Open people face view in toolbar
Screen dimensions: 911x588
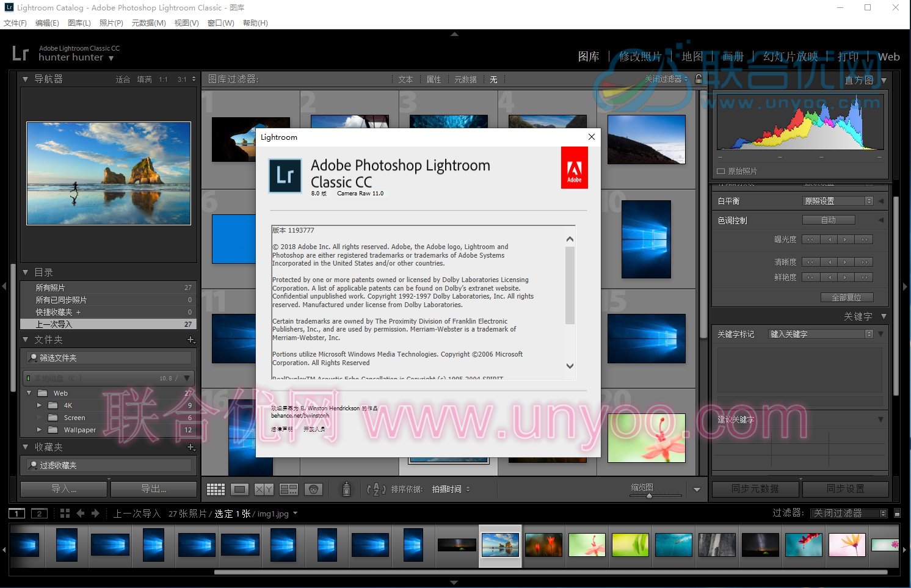point(313,489)
